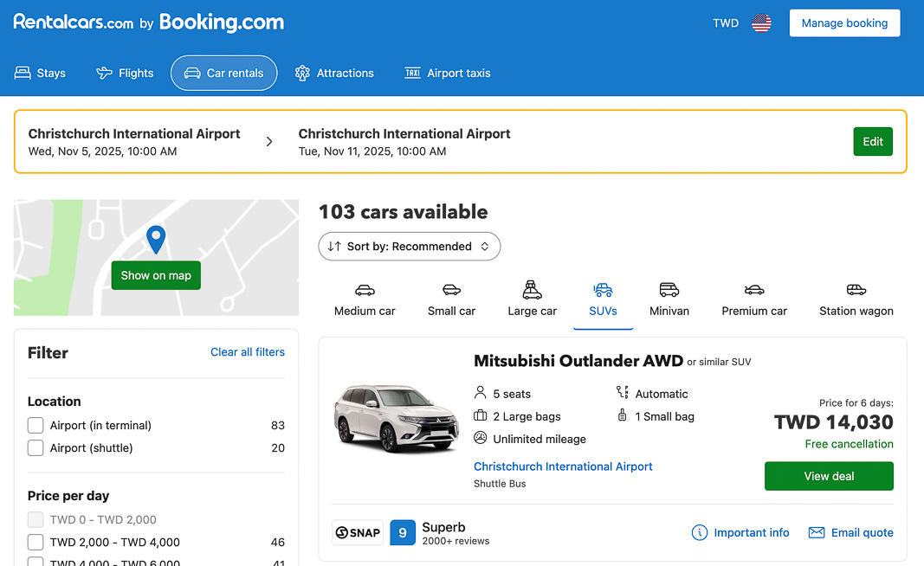Image resolution: width=924 pixels, height=566 pixels.
Task: Click the bed icon beside Stays
Action: (x=23, y=73)
